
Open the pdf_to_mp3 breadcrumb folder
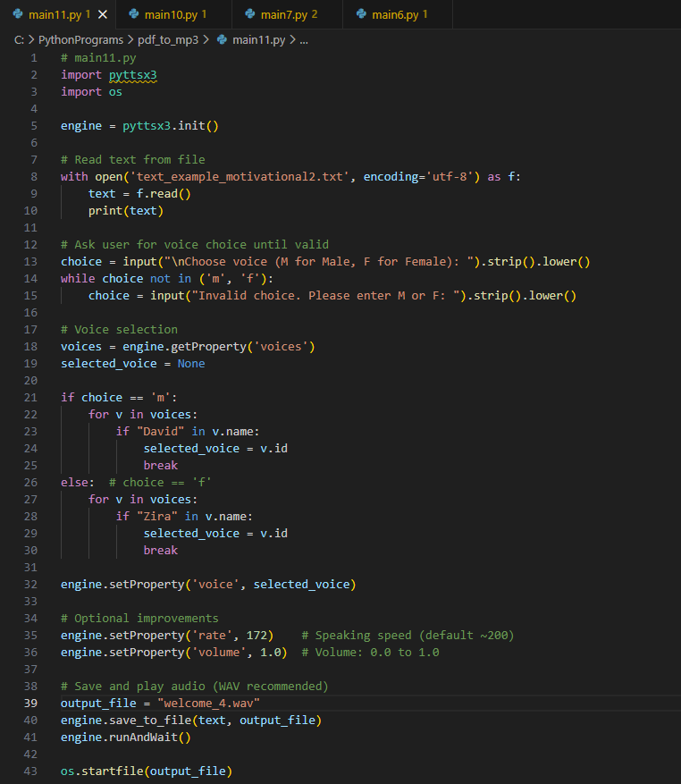click(x=167, y=40)
